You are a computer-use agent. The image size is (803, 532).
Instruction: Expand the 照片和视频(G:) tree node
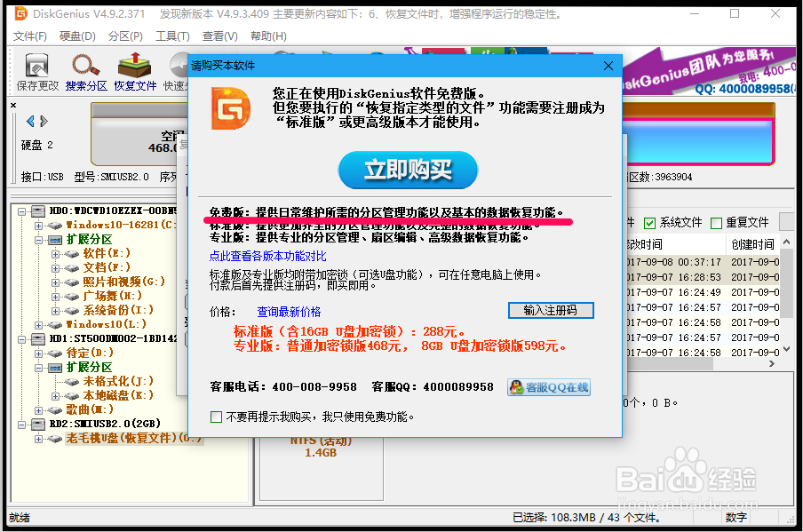[55, 282]
